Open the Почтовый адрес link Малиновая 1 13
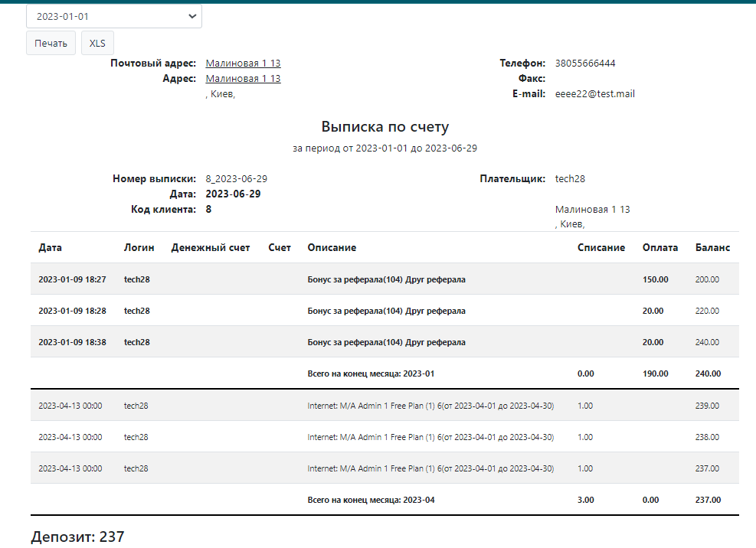 click(x=243, y=64)
